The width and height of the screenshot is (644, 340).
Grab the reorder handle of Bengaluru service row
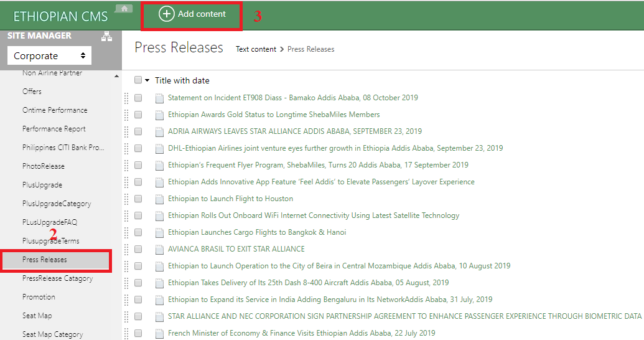click(x=126, y=300)
